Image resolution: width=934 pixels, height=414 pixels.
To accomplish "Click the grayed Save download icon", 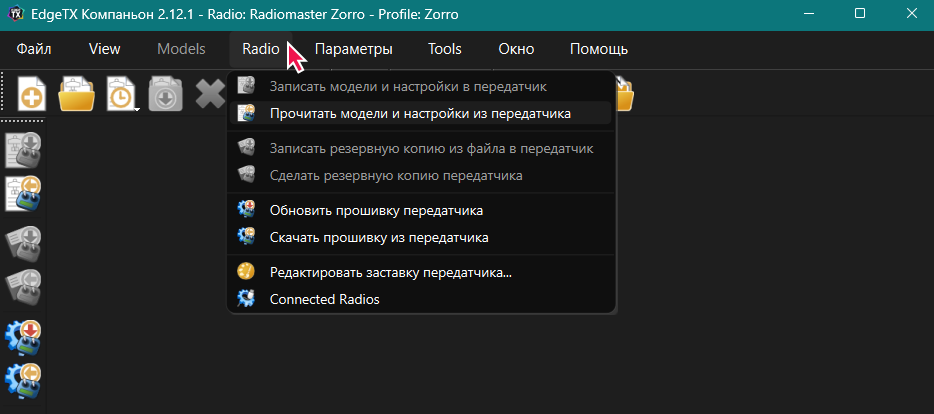I will click(165, 94).
